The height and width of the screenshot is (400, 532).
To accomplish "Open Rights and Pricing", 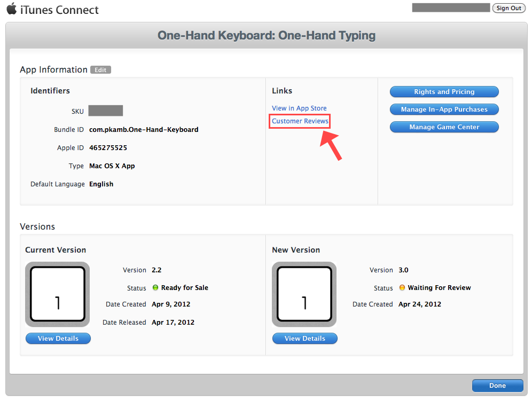I will (444, 92).
